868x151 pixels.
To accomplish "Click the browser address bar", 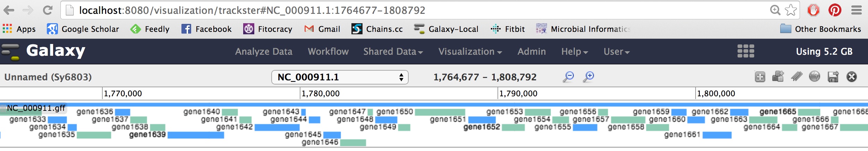I will tap(416, 10).
